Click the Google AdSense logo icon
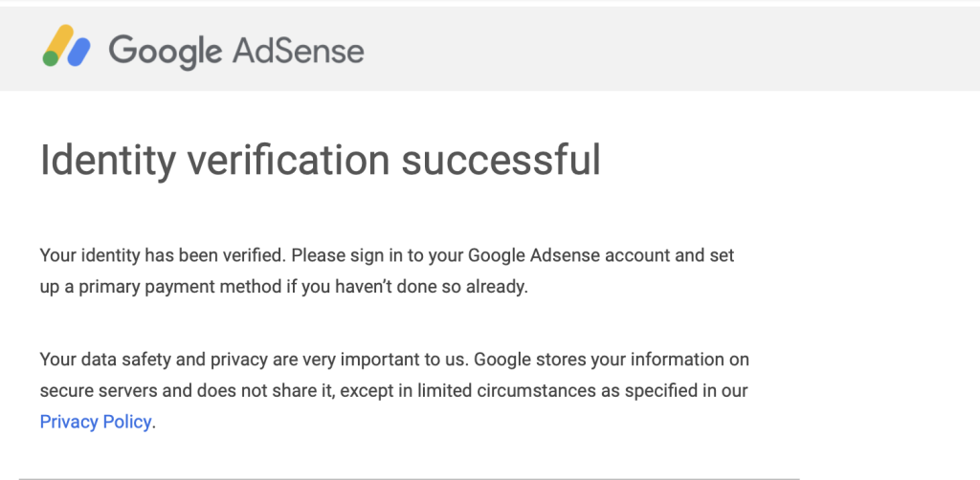980x480 pixels. click(x=67, y=46)
